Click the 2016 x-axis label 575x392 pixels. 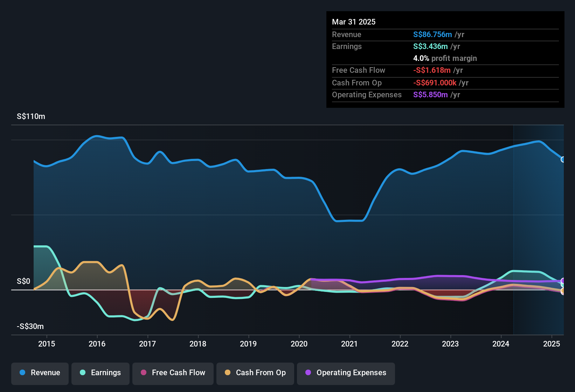click(97, 344)
